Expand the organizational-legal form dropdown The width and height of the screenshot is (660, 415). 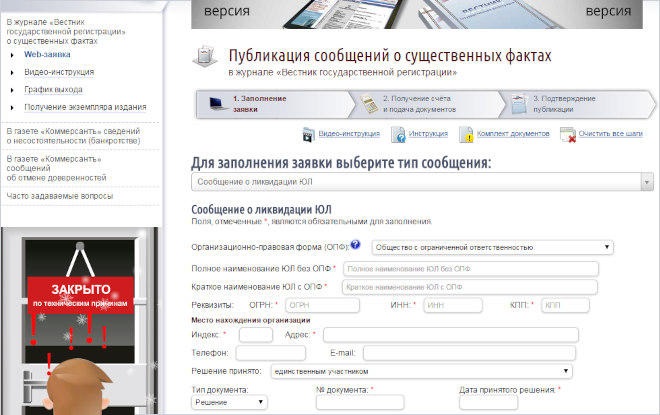(x=492, y=247)
